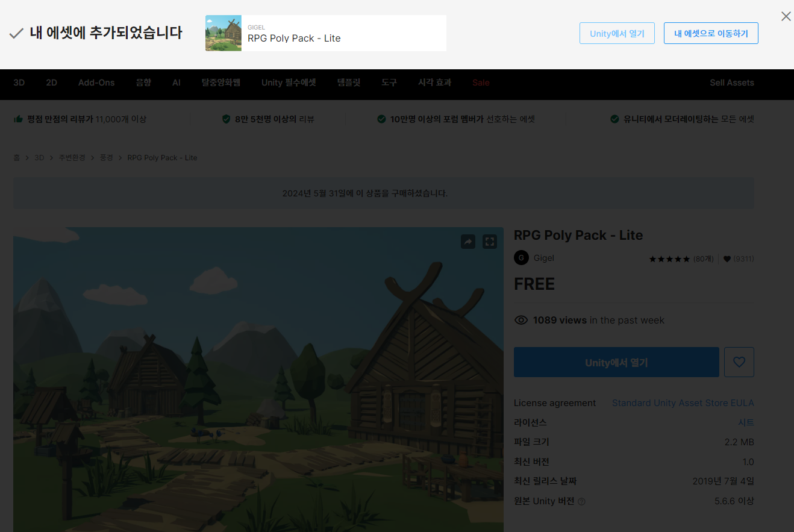Screen dimensions: 794x532
Task: Toggle the favorite heart button beside open button
Action: 739,362
